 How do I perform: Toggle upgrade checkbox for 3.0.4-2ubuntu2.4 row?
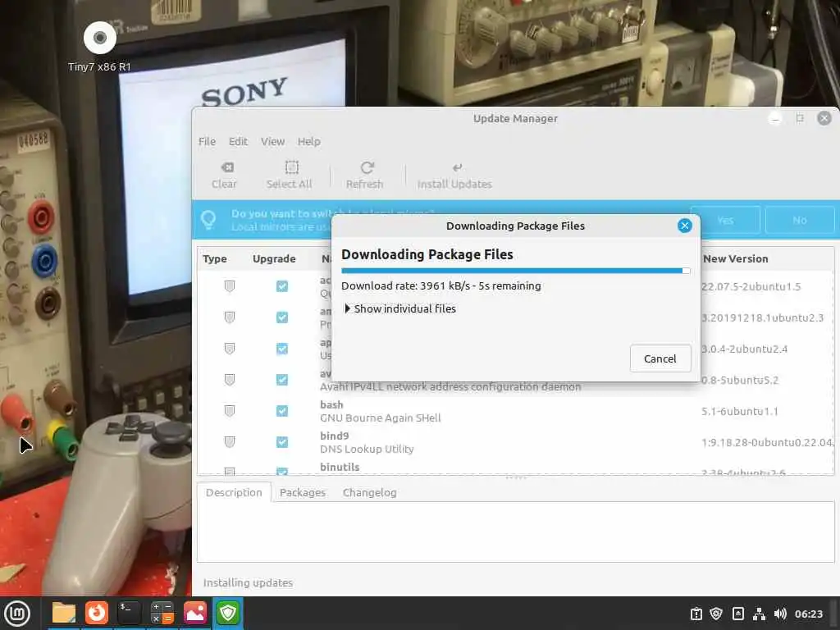(282, 349)
